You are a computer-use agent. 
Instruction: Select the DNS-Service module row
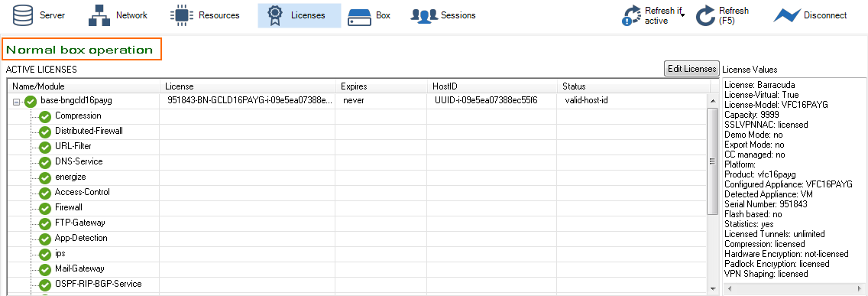[x=358, y=162]
